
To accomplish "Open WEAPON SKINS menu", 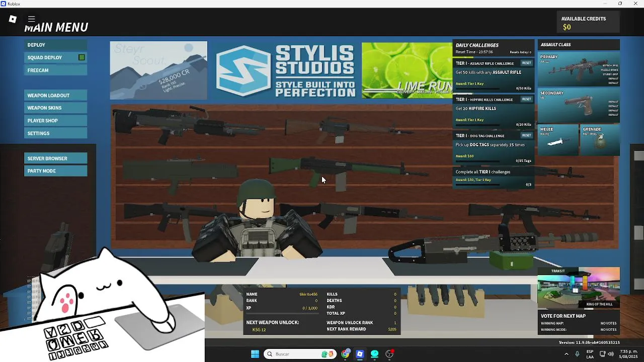I will pyautogui.click(x=55, y=108).
